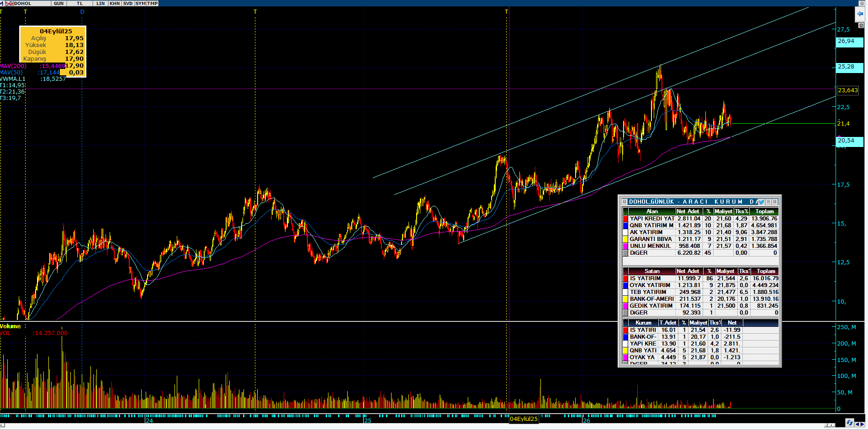868x430 pixels.
Task: Toggle the LIN scale button
Action: coord(101,3)
